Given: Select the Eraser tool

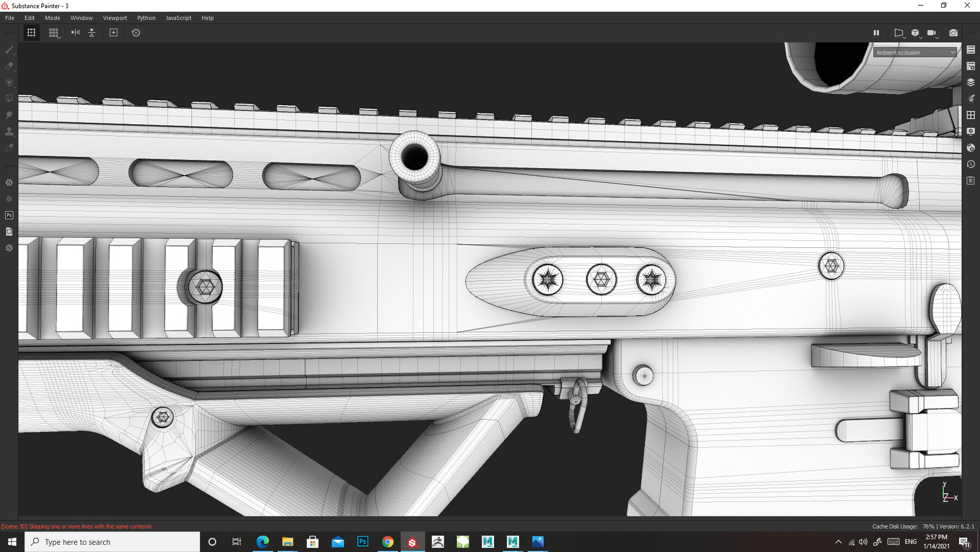Looking at the screenshot, I should coord(9,66).
